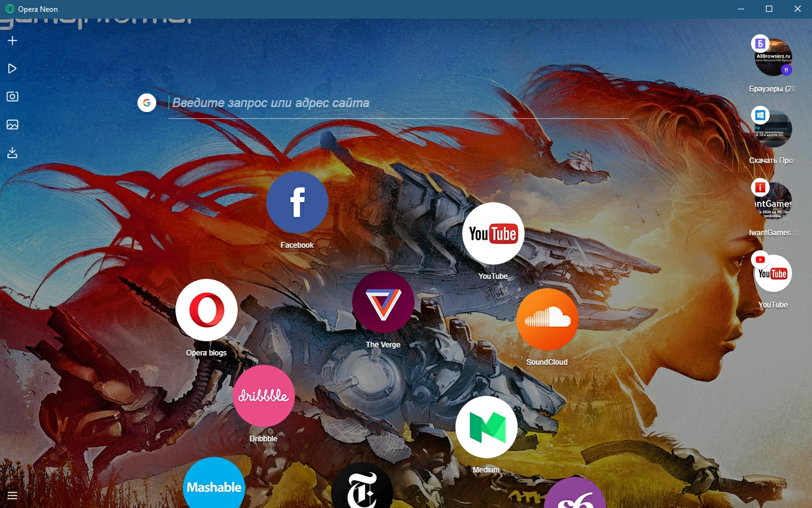
Task: Open the downloads icon in the sidebar
Action: coord(12,153)
